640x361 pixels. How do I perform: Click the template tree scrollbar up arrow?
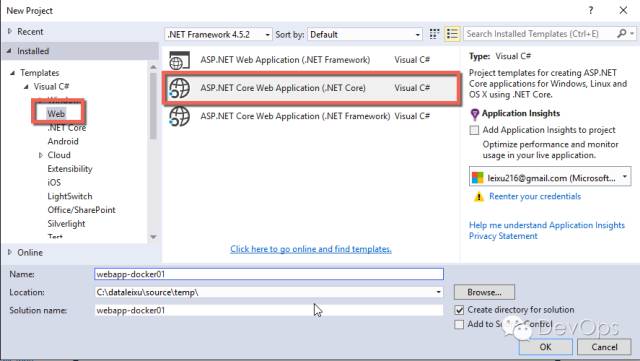click(x=153, y=66)
